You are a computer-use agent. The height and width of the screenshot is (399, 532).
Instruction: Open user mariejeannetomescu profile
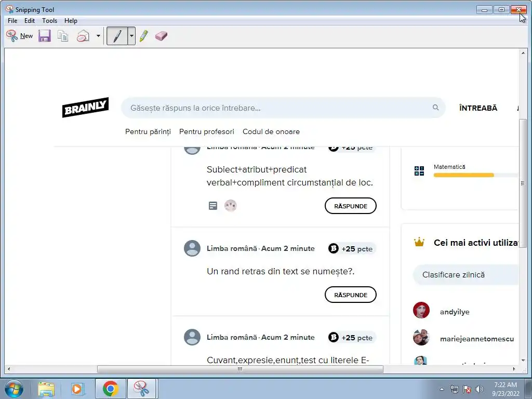click(477, 339)
